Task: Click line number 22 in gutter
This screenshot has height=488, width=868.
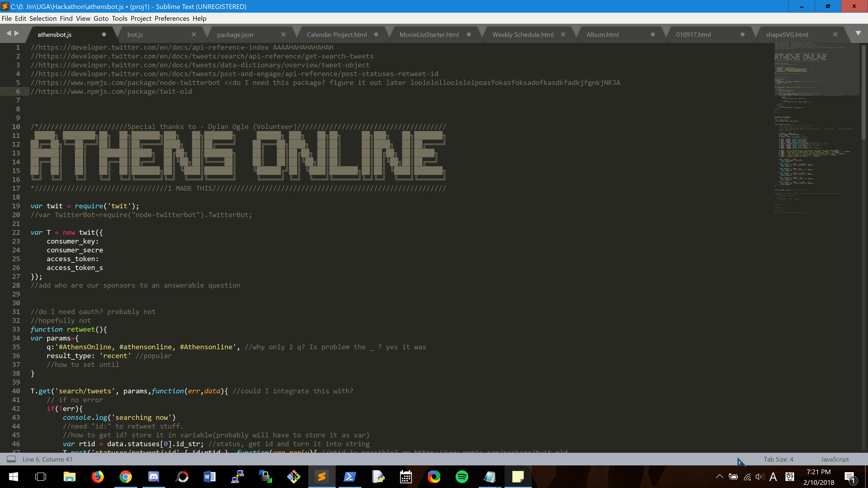Action: (16, 232)
